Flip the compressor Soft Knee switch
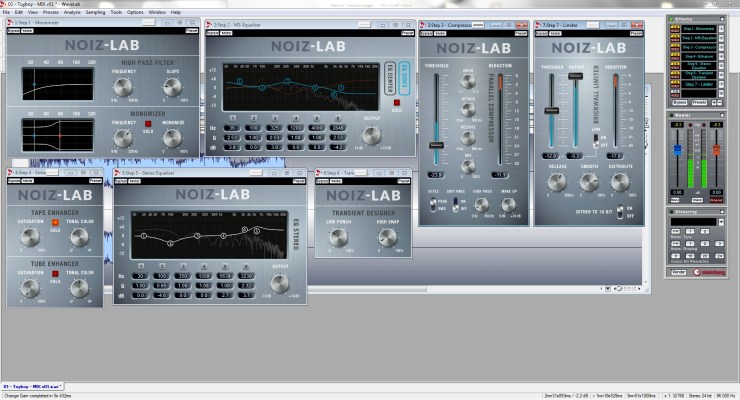Screen dimensions: 740x400 click(x=455, y=205)
